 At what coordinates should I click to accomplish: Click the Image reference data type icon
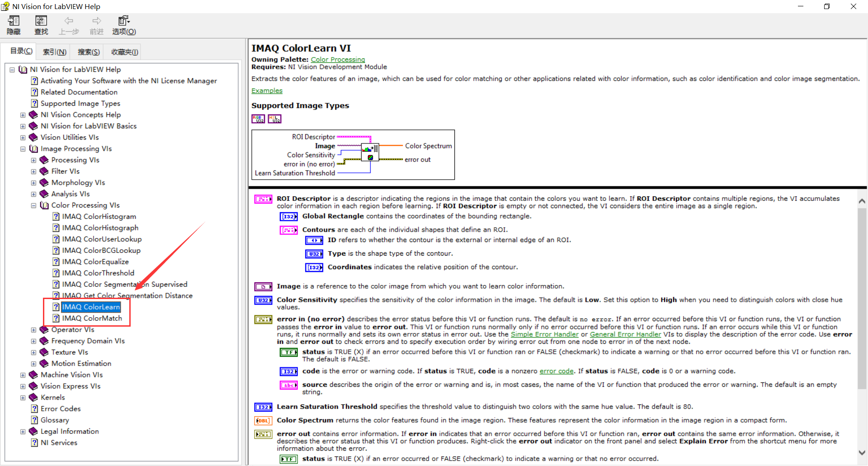coord(263,287)
